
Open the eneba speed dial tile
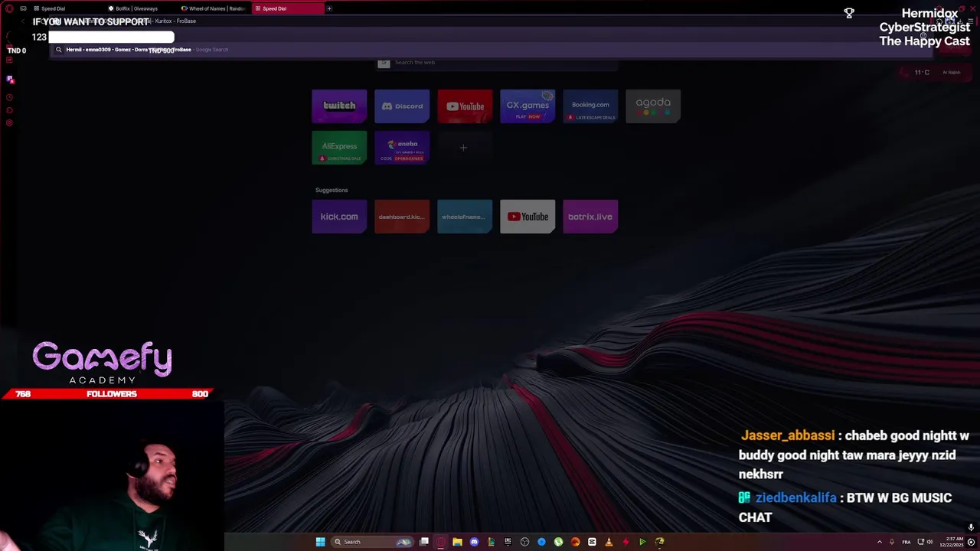(x=402, y=148)
